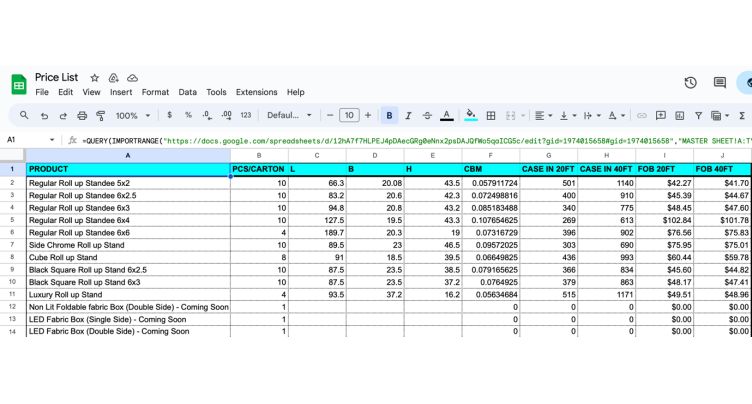
Task: Toggle italic formatting
Action: tap(408, 116)
